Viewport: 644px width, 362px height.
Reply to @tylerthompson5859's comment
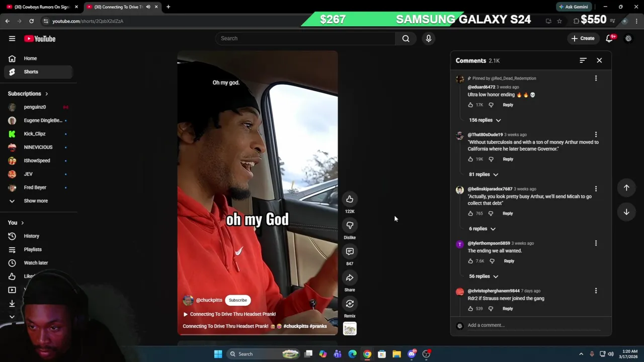coord(509,261)
